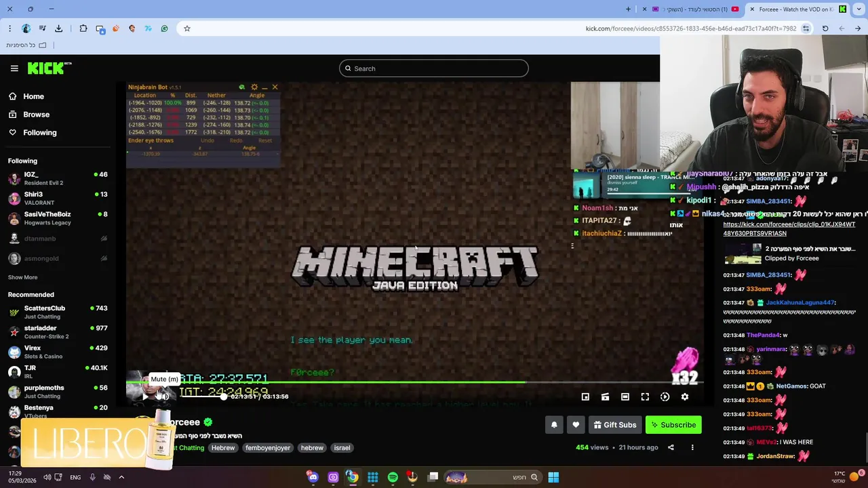868x488 pixels.
Task: Open asmongold offline channel
Action: point(58,258)
